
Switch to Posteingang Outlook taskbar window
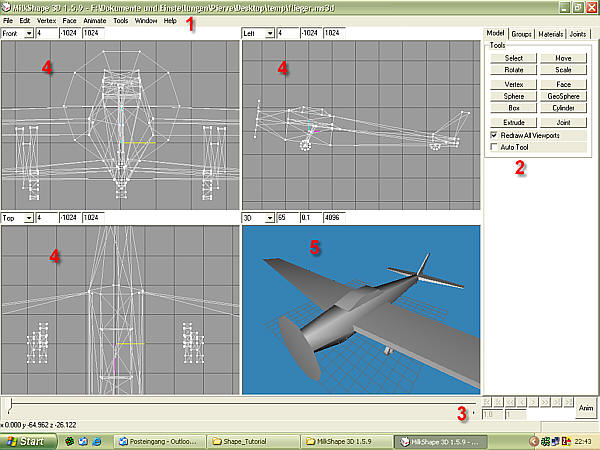click(160, 442)
